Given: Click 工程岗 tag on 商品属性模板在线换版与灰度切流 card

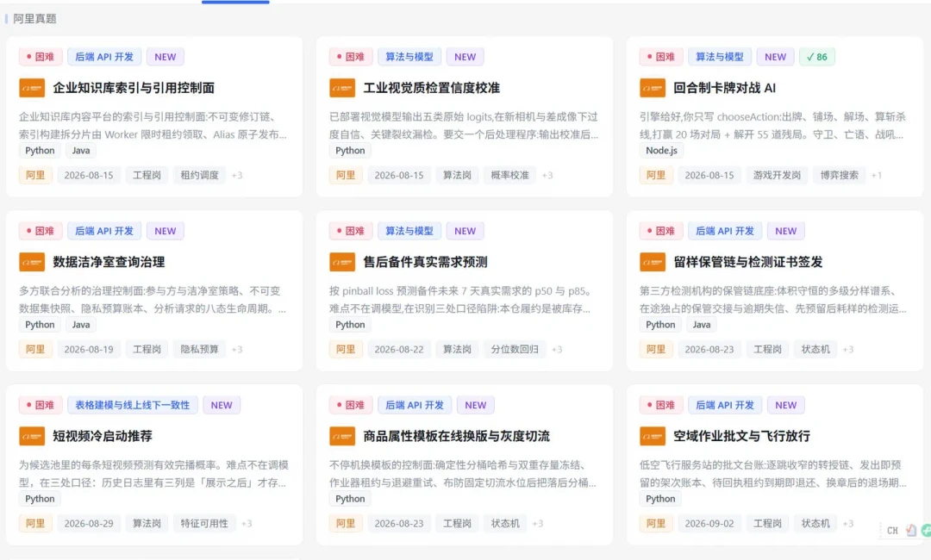Looking at the screenshot, I should [x=457, y=523].
